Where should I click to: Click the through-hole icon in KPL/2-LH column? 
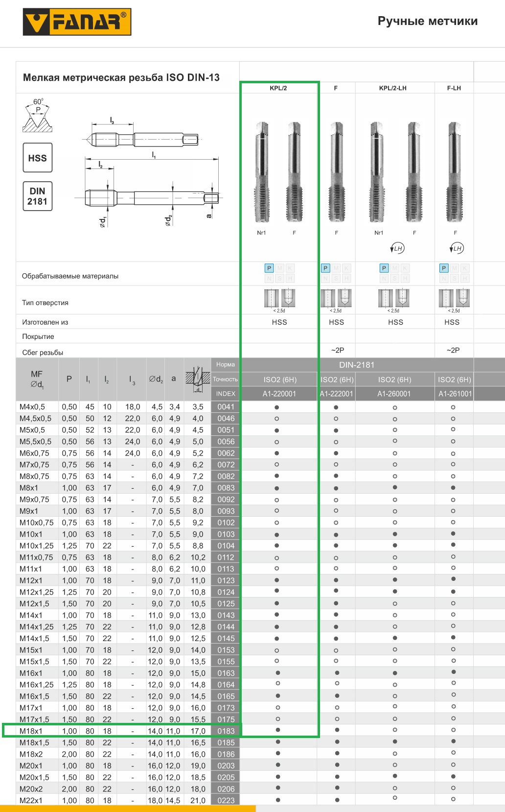[386, 298]
